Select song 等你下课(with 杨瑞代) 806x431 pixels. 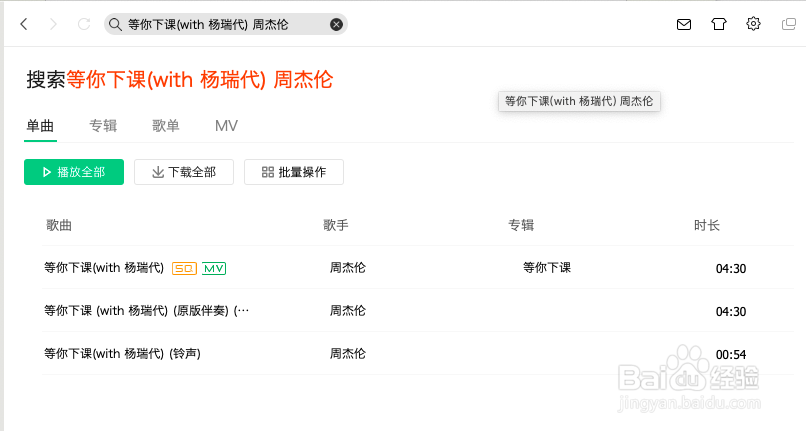click(x=104, y=268)
